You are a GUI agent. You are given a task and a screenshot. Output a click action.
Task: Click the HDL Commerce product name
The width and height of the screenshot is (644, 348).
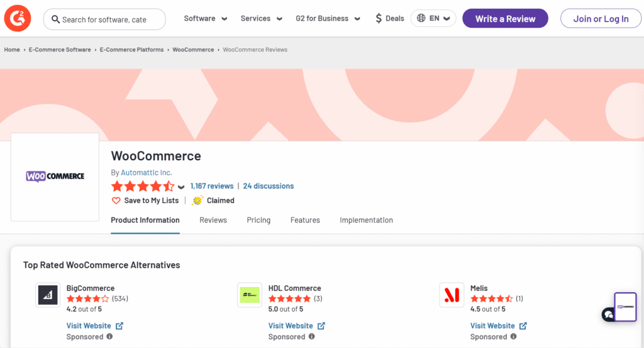coord(294,288)
